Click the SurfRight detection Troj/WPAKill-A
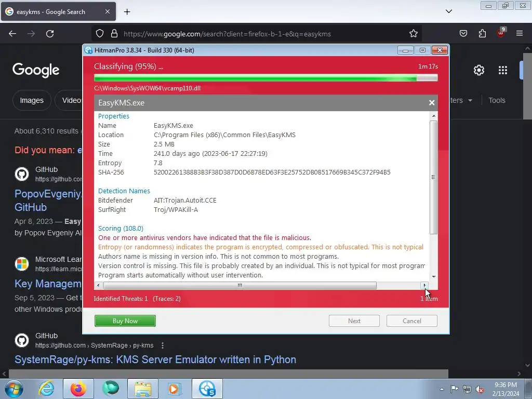Viewport: 532px width, 399px height. pos(176,210)
